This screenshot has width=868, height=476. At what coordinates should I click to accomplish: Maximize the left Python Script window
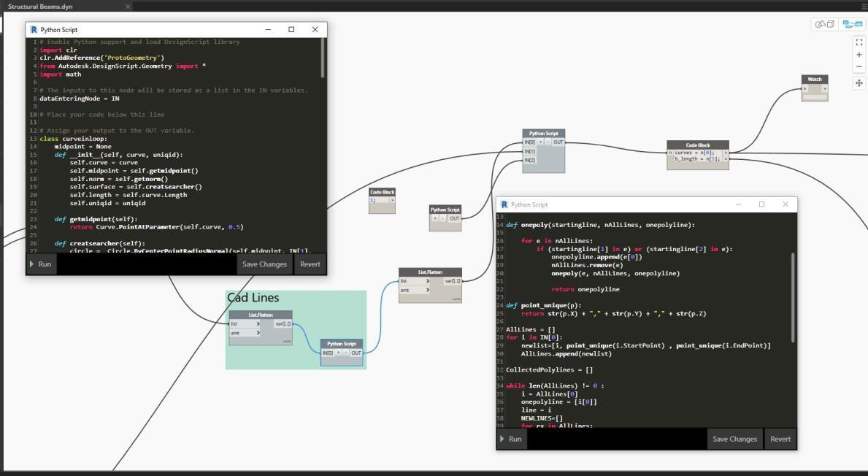click(x=292, y=30)
